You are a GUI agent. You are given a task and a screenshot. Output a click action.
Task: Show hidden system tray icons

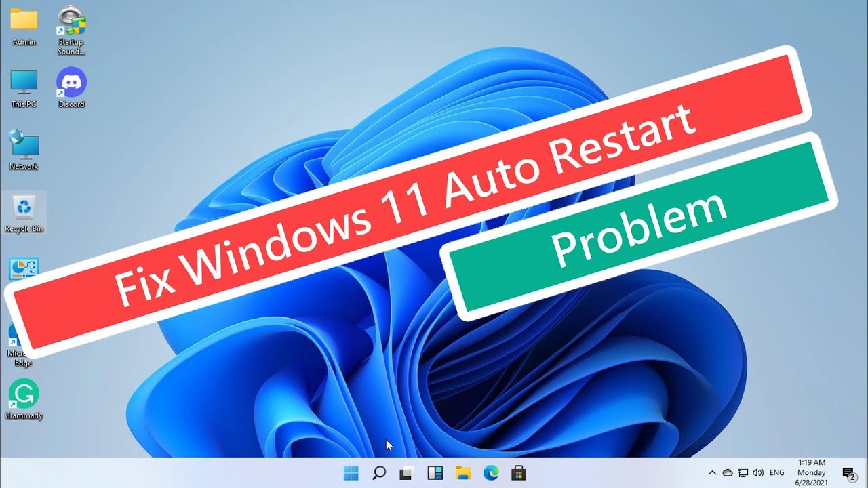[x=712, y=473]
